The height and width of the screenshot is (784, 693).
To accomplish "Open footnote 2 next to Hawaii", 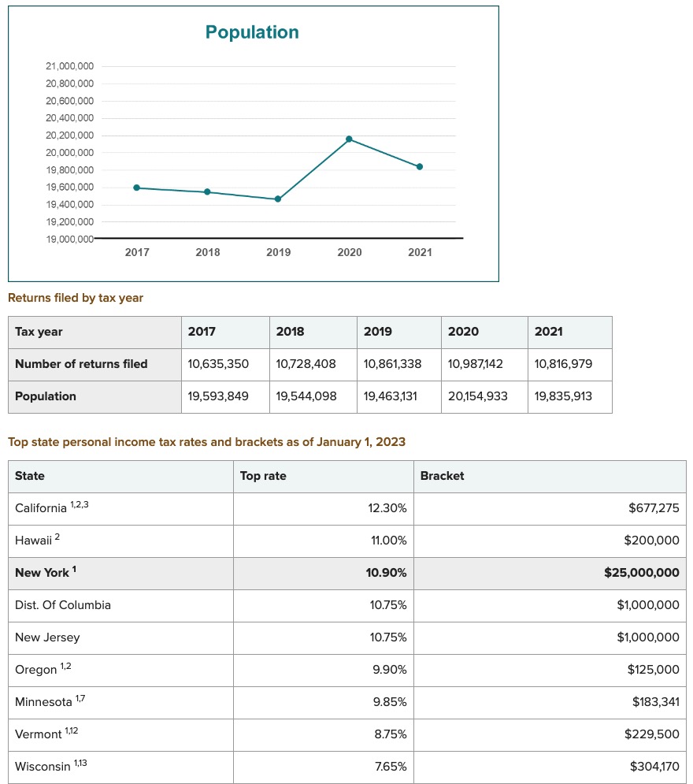I will tap(57, 537).
